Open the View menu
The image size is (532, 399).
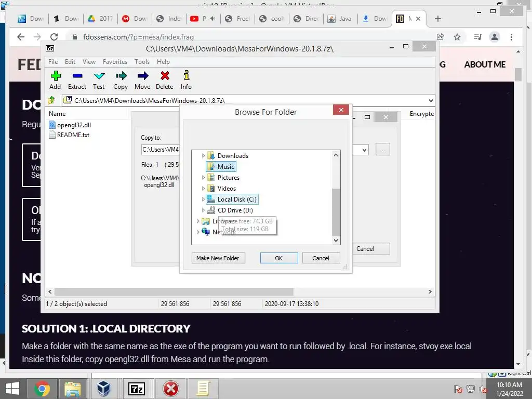89,62
